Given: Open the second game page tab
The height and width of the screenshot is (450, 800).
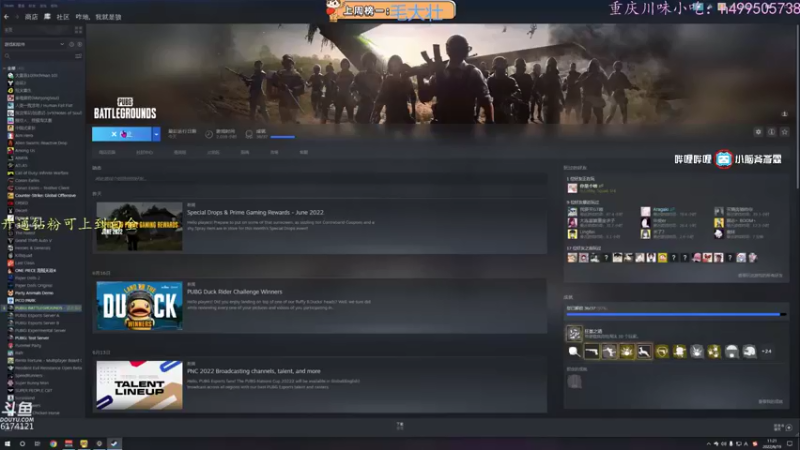Looking at the screenshot, I should [144, 152].
